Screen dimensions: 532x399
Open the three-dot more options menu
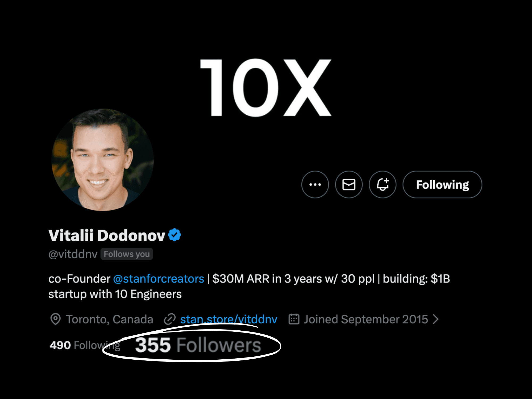coord(315,184)
